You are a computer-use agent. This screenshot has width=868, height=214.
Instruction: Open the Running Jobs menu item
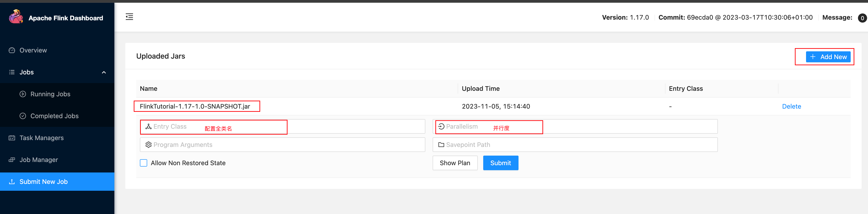[x=50, y=94]
